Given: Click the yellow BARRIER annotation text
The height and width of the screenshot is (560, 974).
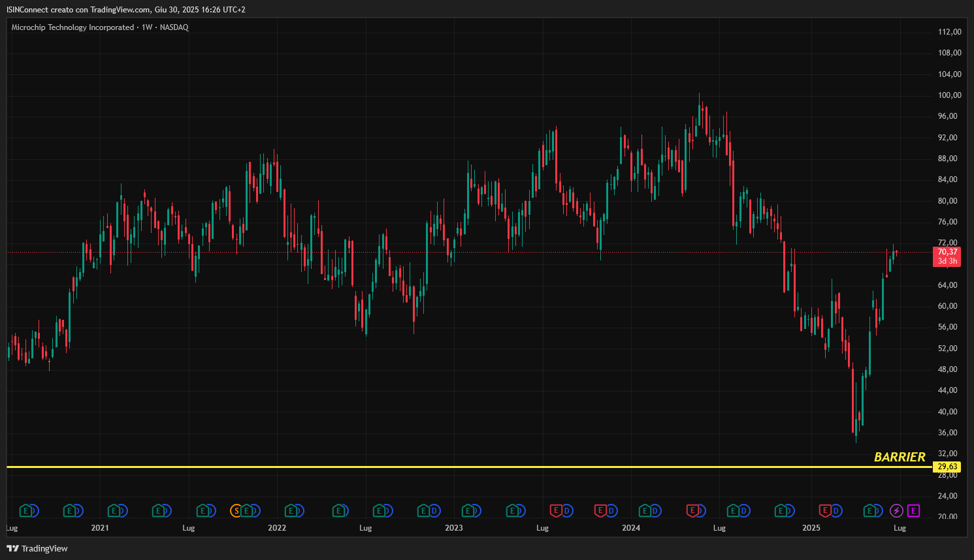Looking at the screenshot, I should (x=900, y=457).
